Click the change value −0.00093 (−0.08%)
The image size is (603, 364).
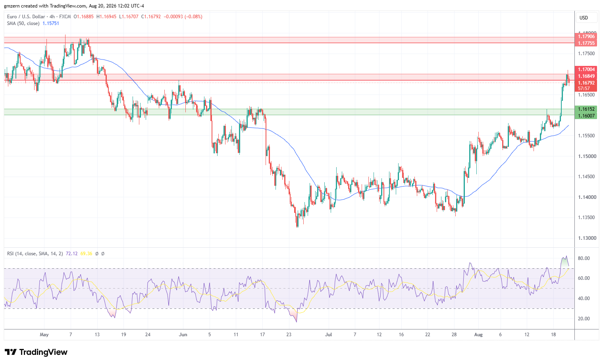click(183, 17)
